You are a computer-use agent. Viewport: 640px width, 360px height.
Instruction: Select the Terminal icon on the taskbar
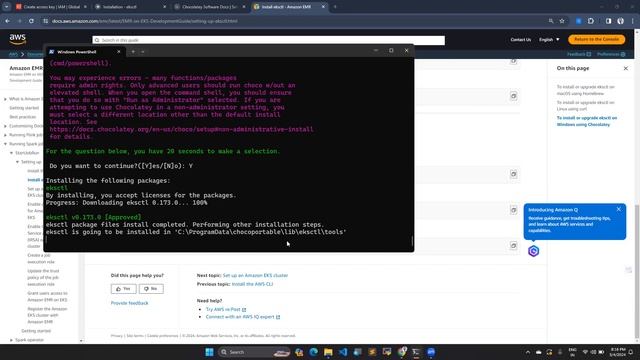pos(416,352)
